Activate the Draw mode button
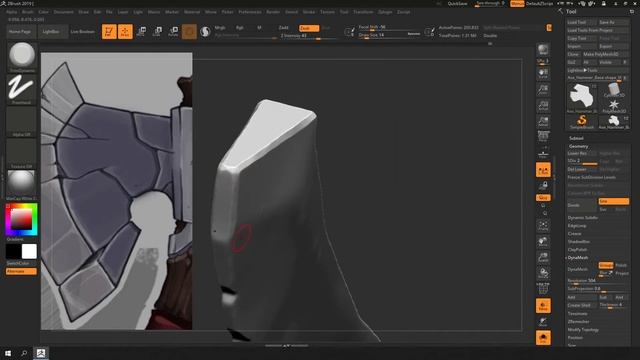This screenshot has width=640, height=360. point(125,31)
